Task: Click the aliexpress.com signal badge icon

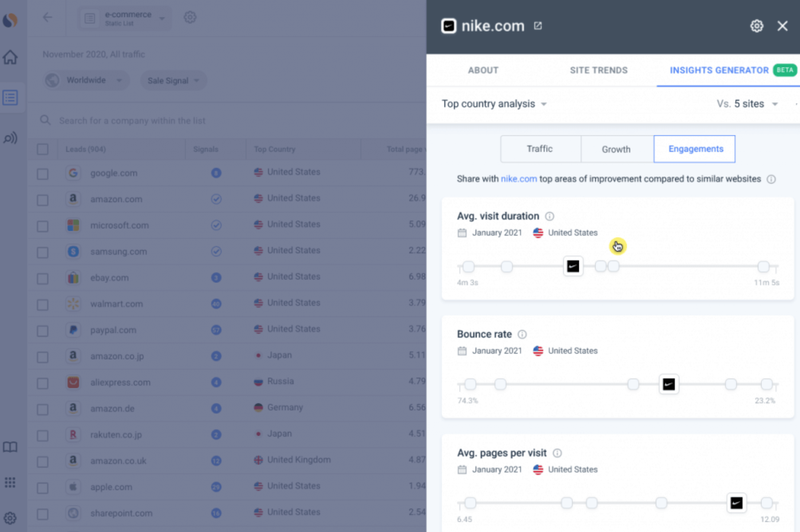Action: [215, 382]
